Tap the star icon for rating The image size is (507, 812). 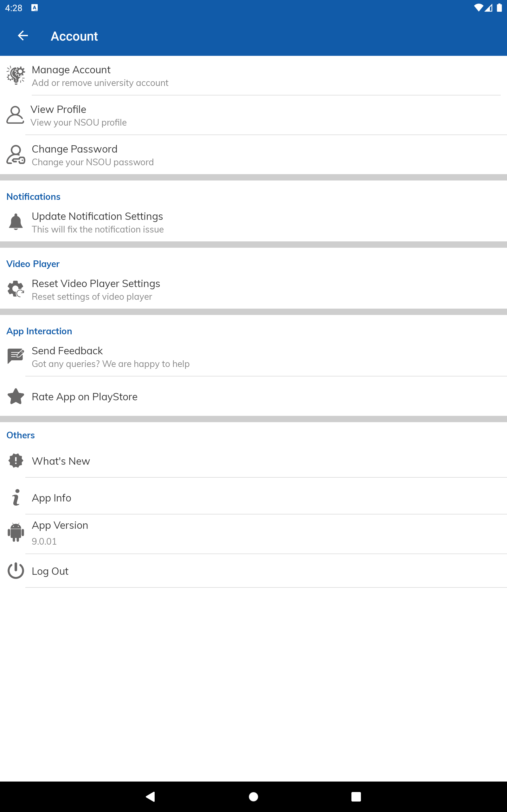point(16,396)
